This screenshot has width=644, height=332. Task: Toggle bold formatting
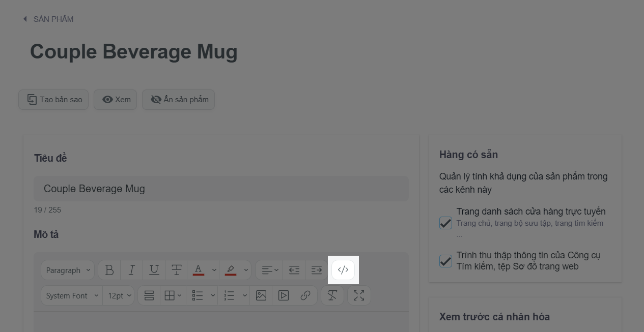(x=109, y=270)
